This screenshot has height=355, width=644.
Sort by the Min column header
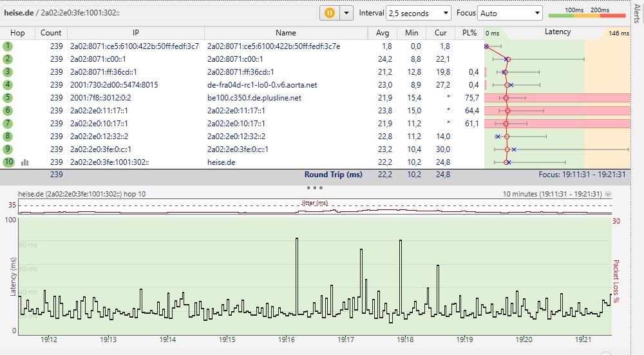[x=412, y=33]
